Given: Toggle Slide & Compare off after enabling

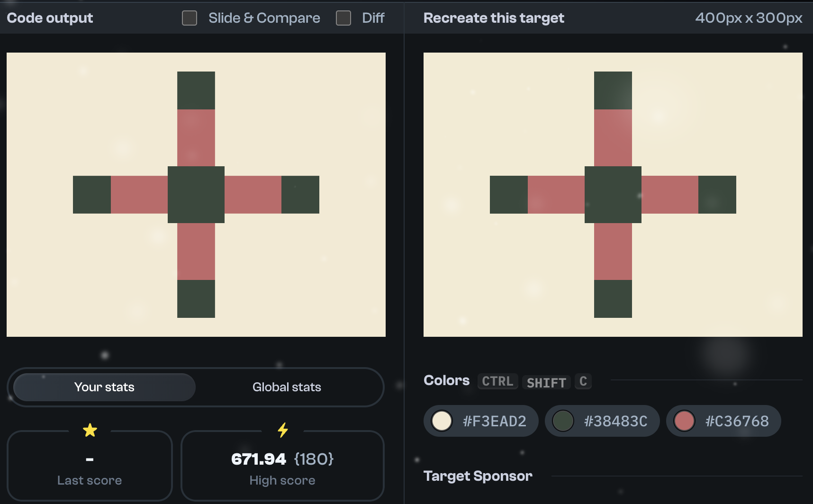Looking at the screenshot, I should (x=189, y=18).
